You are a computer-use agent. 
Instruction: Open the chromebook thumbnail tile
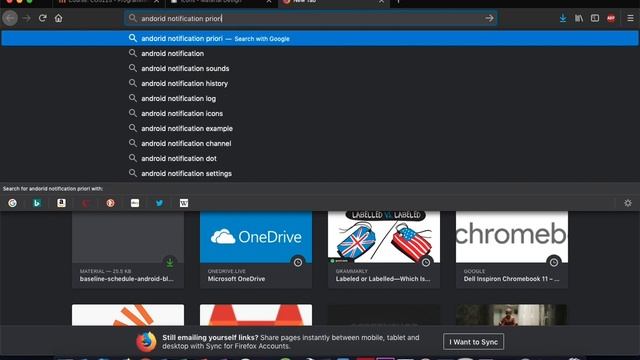point(512,237)
